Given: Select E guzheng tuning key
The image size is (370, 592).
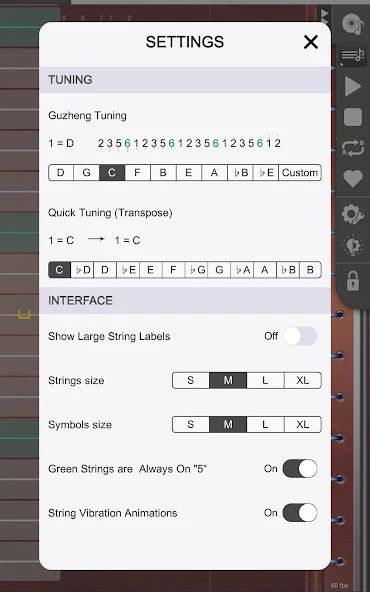Looking at the screenshot, I should click(189, 173).
